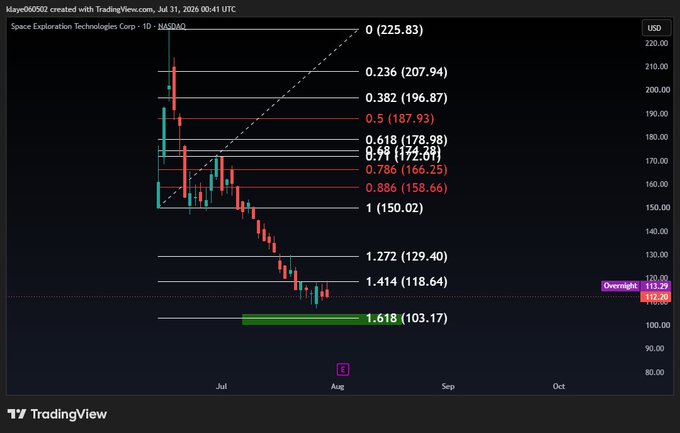The width and height of the screenshot is (680, 433).
Task: Select the green 1.618 target zone rectangle
Action: 322,319
